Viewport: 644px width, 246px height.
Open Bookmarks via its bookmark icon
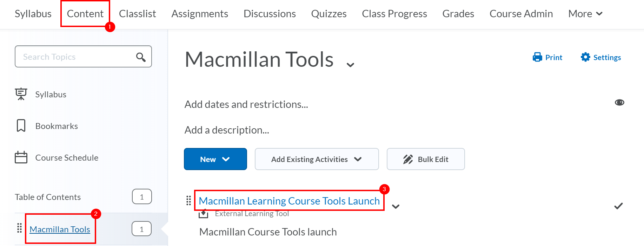[x=21, y=125]
